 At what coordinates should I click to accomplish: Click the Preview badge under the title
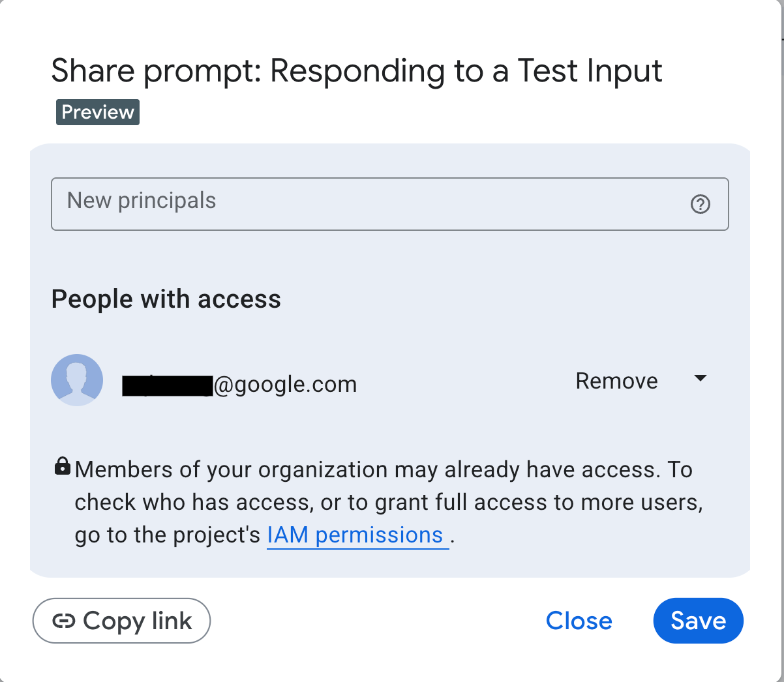[97, 111]
